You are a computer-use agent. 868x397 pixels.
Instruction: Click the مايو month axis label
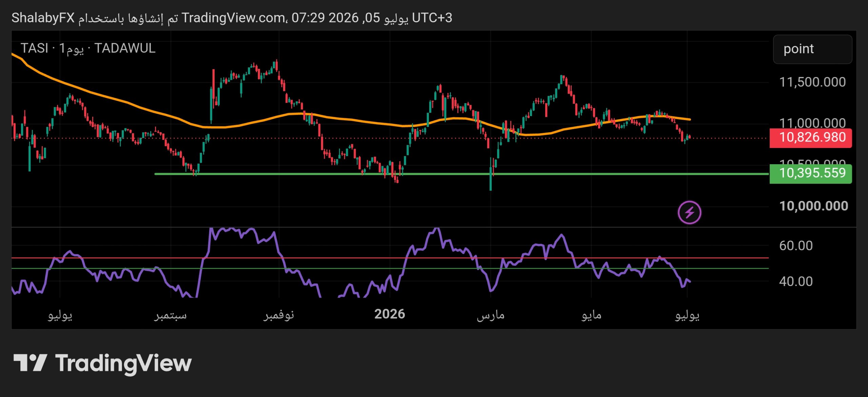coord(591,316)
